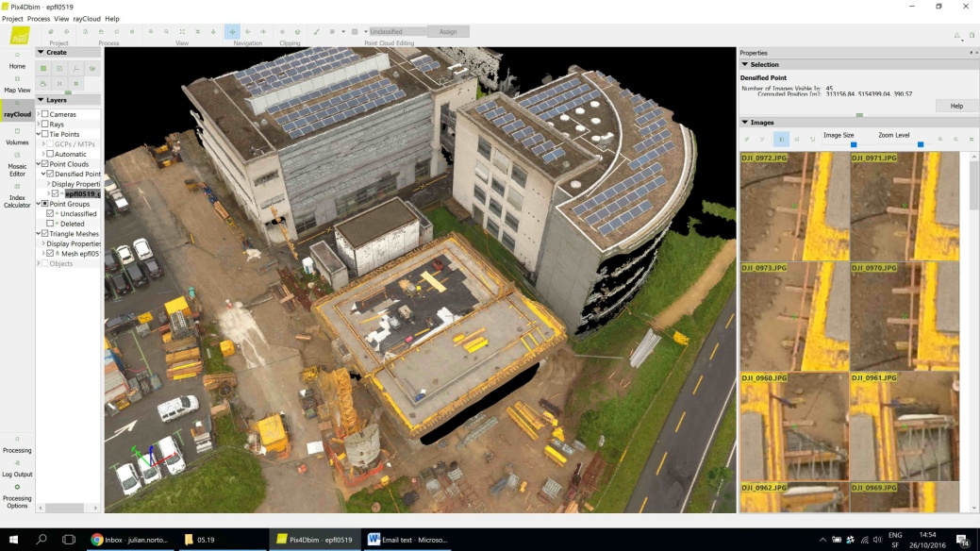Viewport: 980px width, 551px height.
Task: Click the edit point cloud pencil icon
Action: tap(316, 32)
